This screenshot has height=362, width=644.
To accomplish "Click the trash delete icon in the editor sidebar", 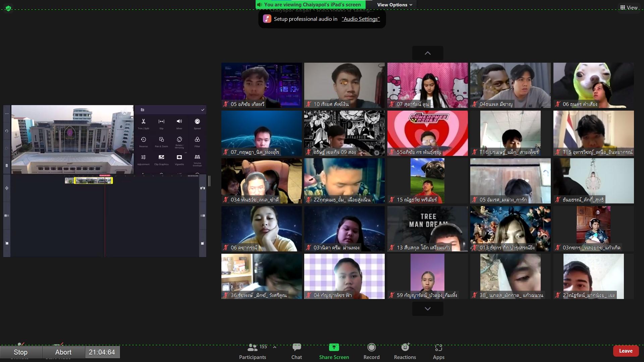I will click(7, 165).
